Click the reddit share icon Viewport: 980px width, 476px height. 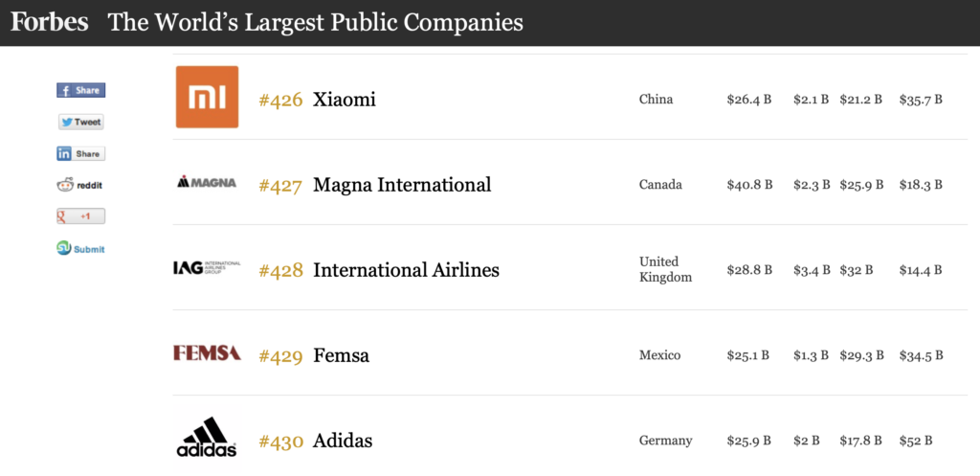[x=79, y=185]
